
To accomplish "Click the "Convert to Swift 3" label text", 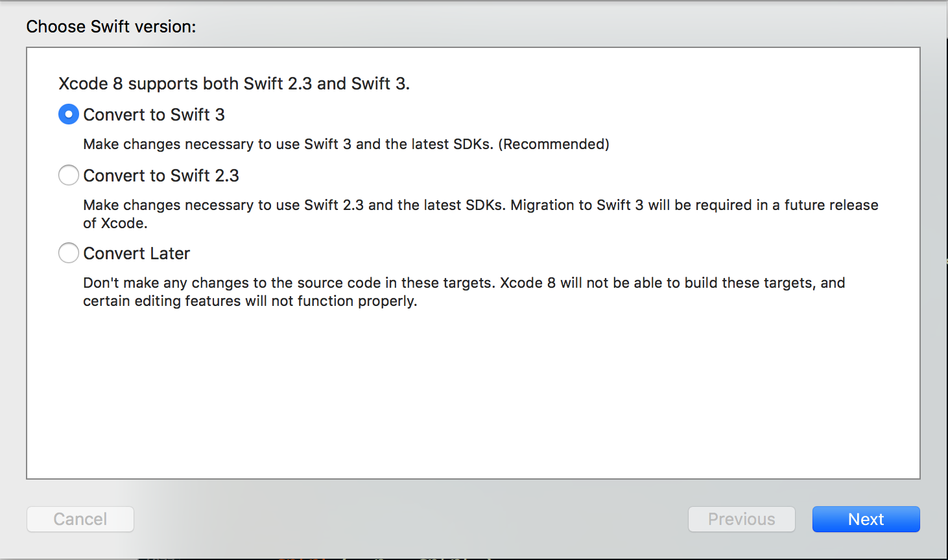I will (x=154, y=115).
